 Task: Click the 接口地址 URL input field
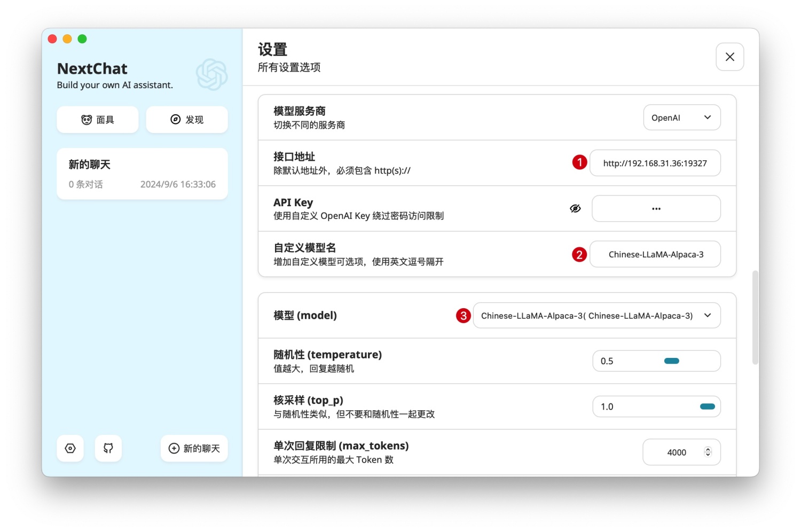pos(655,163)
